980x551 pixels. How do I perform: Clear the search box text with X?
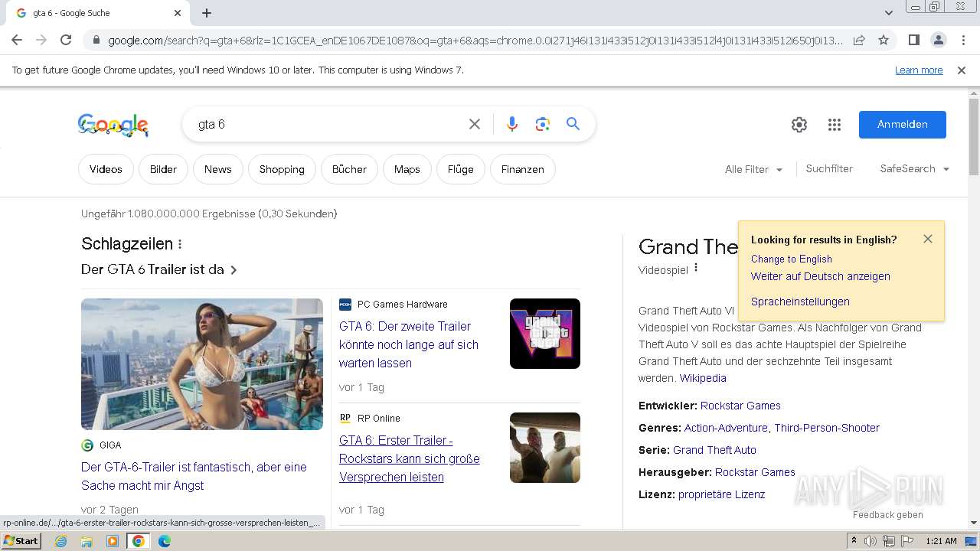point(475,124)
